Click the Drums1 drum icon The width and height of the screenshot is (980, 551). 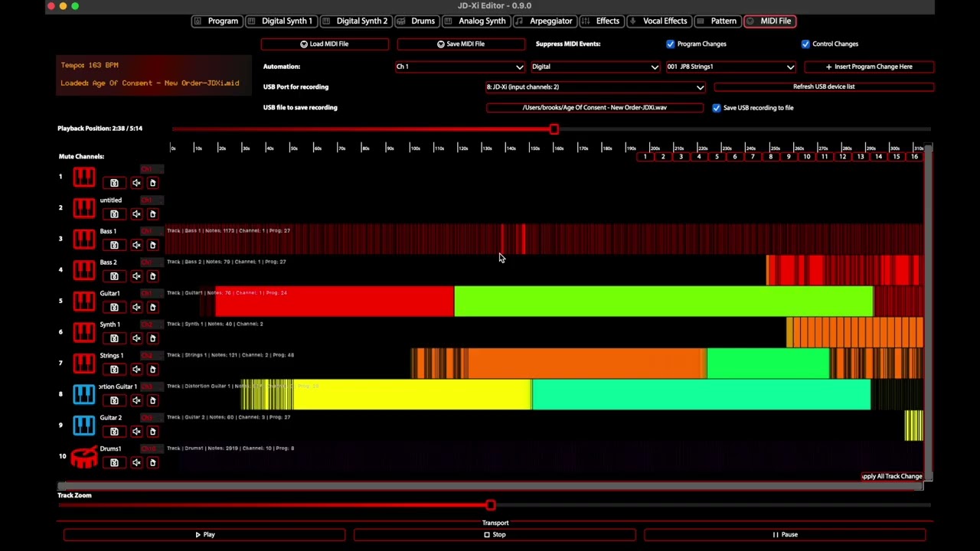84,457
